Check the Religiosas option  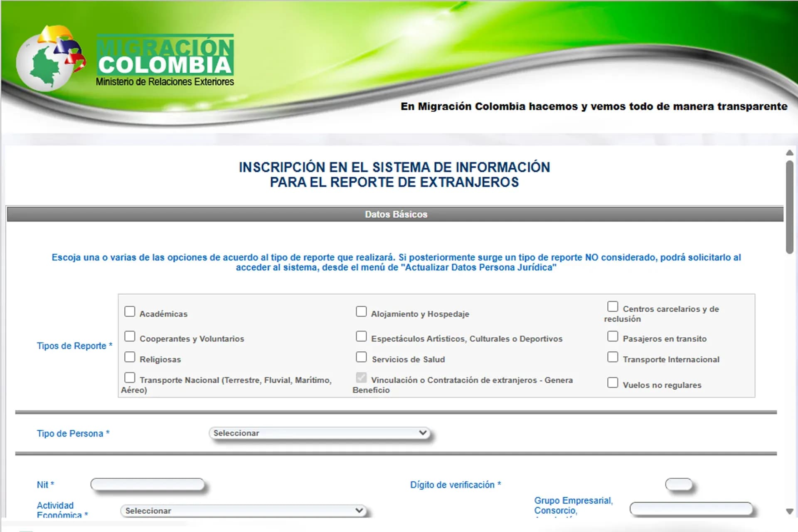[x=130, y=357]
